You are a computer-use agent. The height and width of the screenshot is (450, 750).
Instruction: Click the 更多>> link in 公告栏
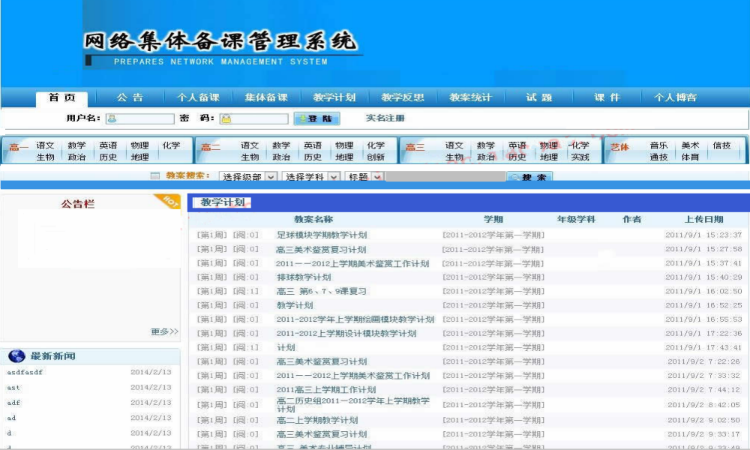tap(165, 331)
